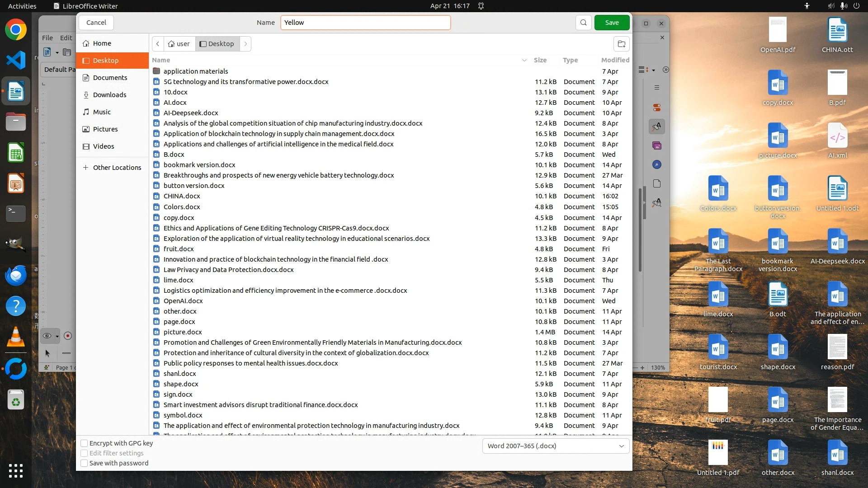868x488 pixels.
Task: Check the Edit filter settings checkbox
Action: [84, 453]
